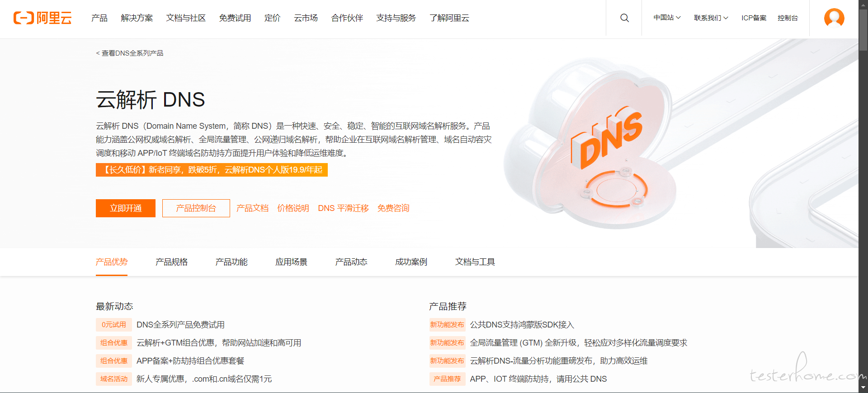Go to 免费试用 in top navigation
Viewport: 868px width, 393px height.
tap(235, 18)
